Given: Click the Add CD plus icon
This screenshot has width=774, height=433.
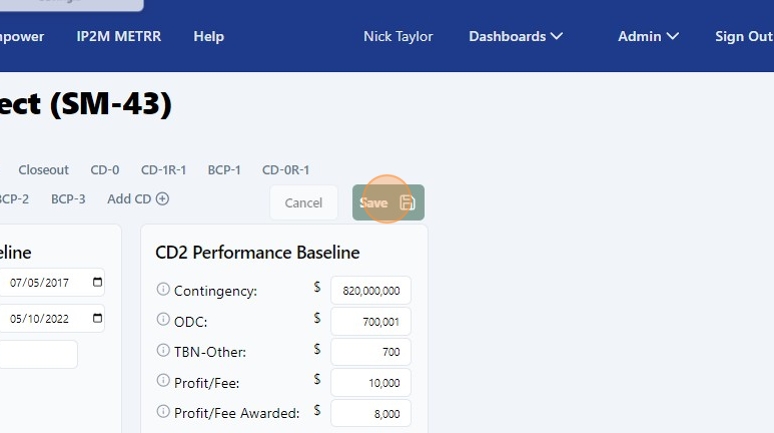Looking at the screenshot, I should click(x=162, y=199).
